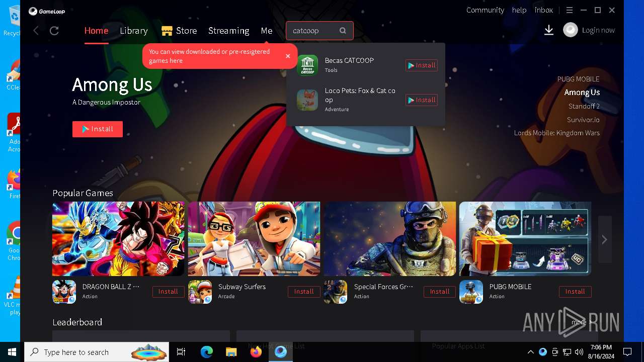Open Subway Surfers banner thumbnail
The width and height of the screenshot is (644, 362).
(x=254, y=239)
